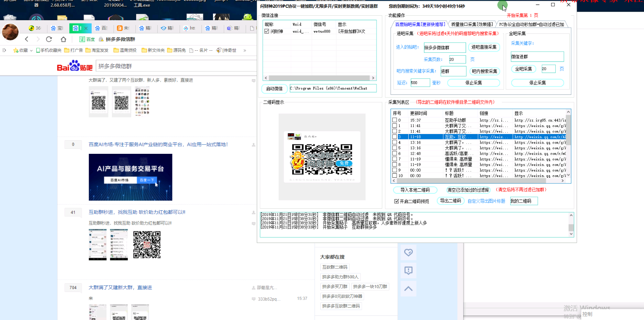Viewport: 644px width, 320px height.
Task: Check the row 9 checkbox at 00:00
Action: [395, 170]
